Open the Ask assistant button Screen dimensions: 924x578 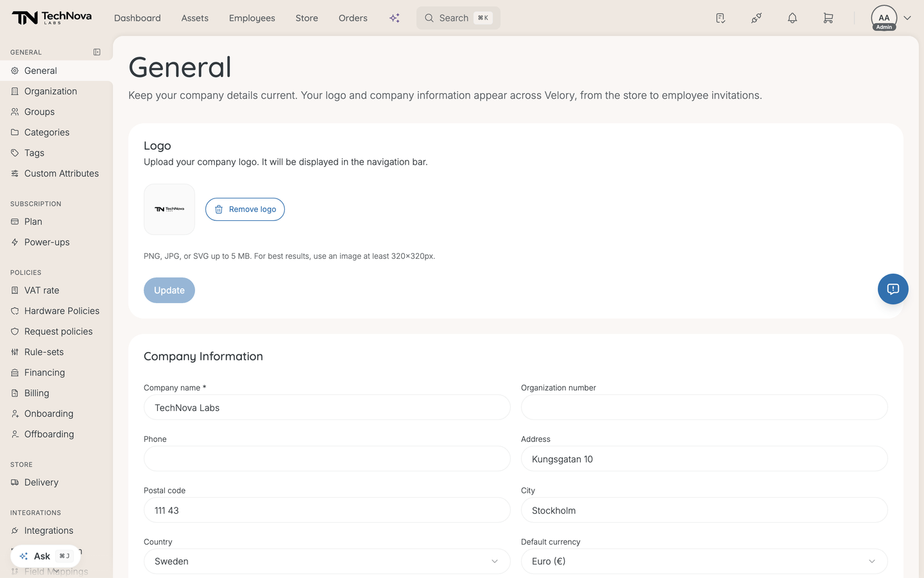[46, 556]
